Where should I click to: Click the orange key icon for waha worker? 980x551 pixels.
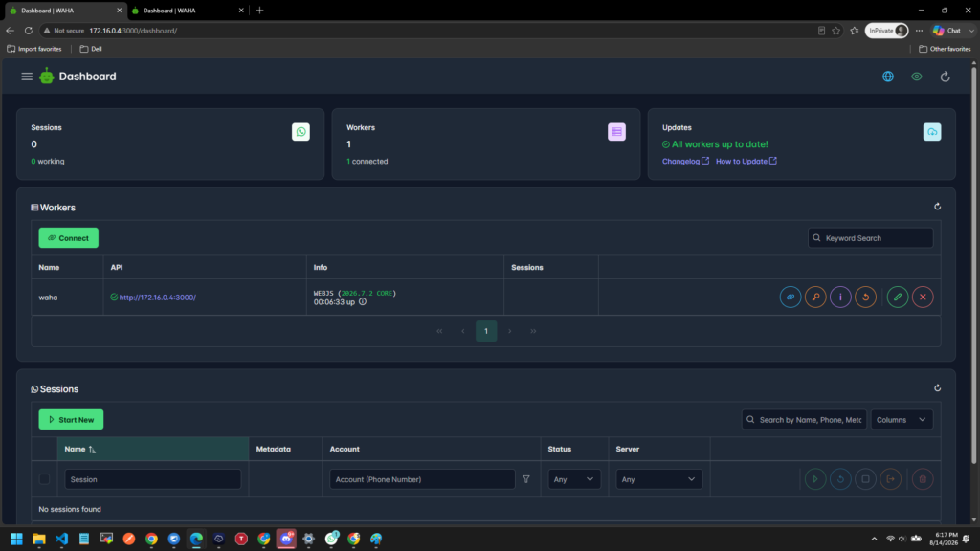click(815, 297)
